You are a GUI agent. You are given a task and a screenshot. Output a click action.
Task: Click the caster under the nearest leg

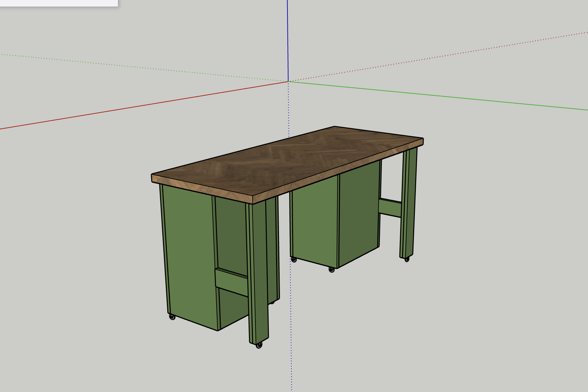coord(259,345)
